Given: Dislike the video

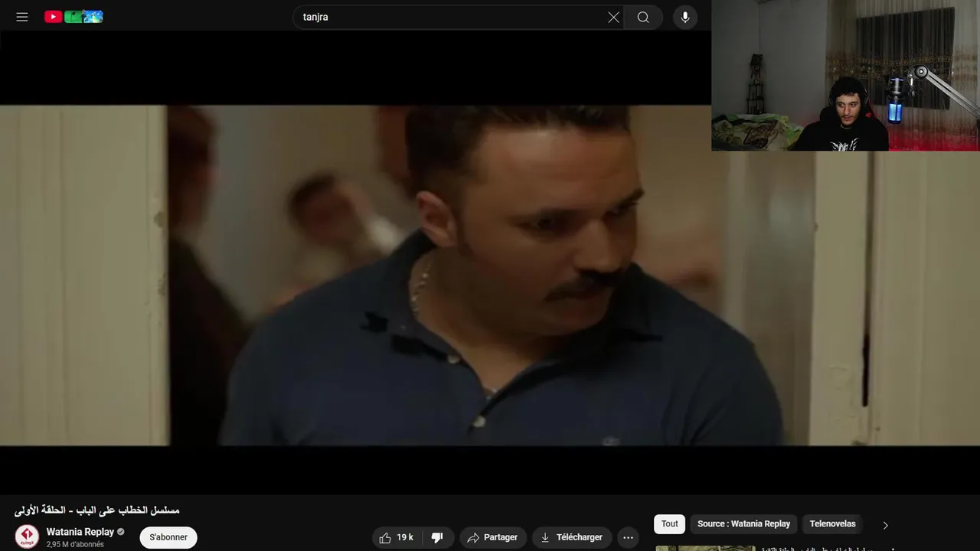Looking at the screenshot, I should click(x=437, y=537).
